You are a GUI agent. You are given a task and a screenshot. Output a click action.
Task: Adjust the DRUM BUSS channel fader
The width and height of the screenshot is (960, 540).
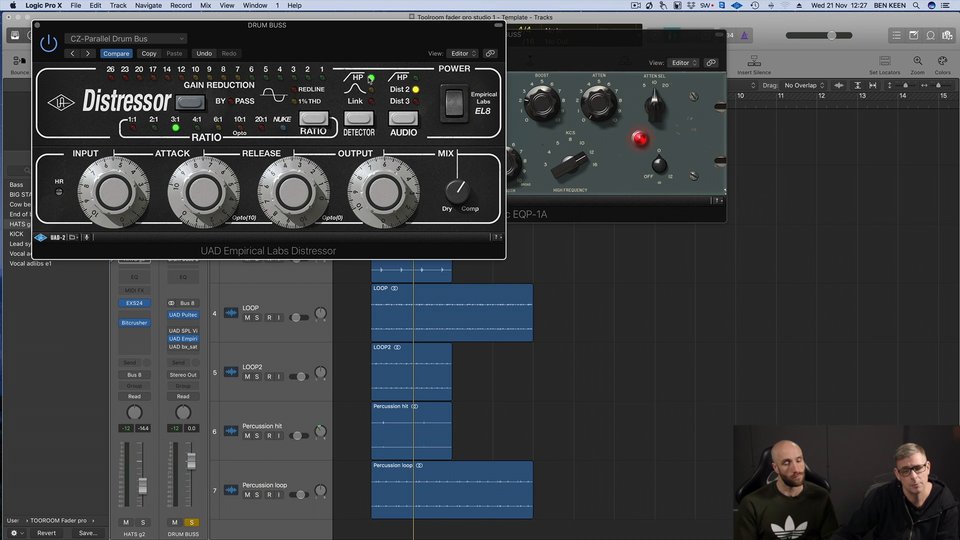[191, 461]
